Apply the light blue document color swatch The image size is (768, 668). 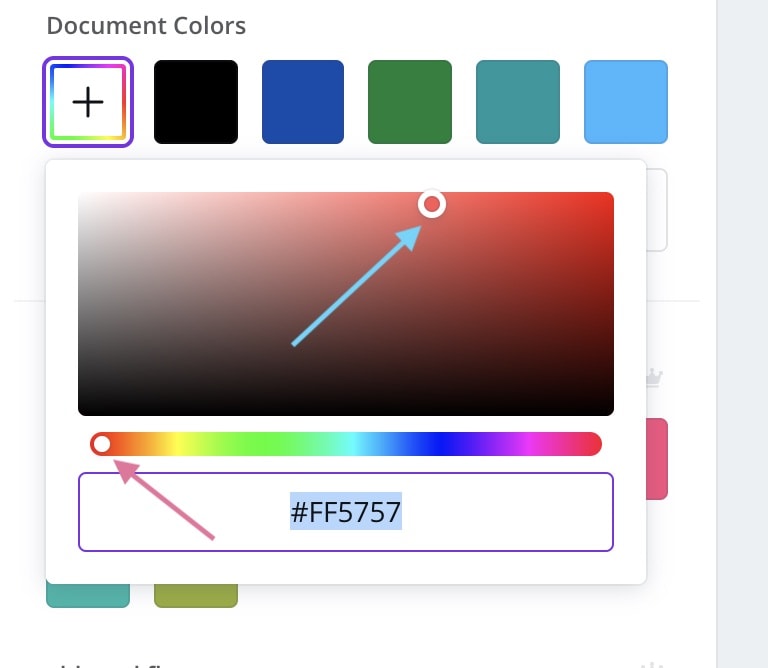[626, 102]
